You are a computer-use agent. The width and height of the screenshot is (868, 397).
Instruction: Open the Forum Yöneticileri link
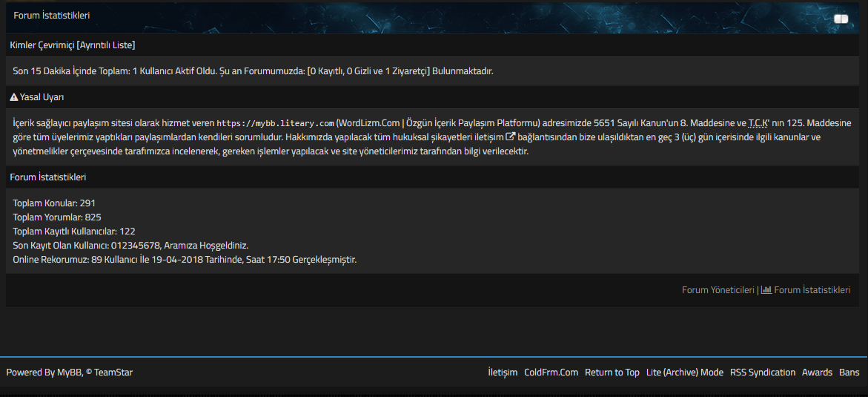pyautogui.click(x=718, y=290)
